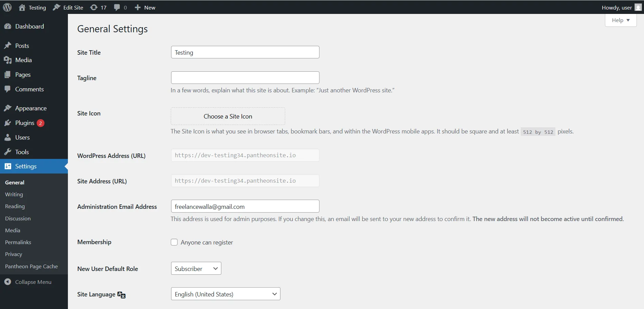644x309 pixels.
Task: Open the WordPress logo menu
Action: click(7, 7)
